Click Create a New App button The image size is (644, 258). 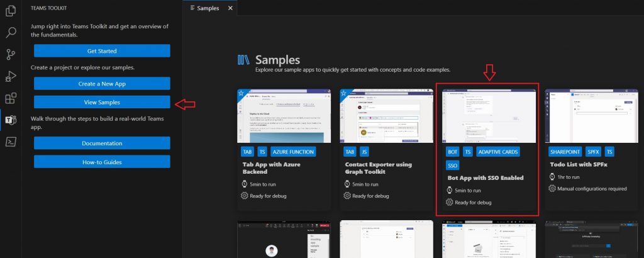(102, 84)
